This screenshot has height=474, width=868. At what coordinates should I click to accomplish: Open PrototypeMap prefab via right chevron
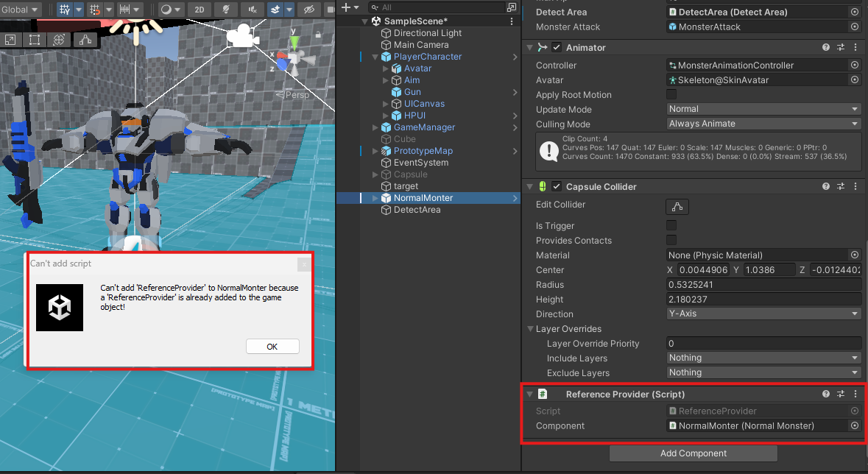tap(515, 151)
